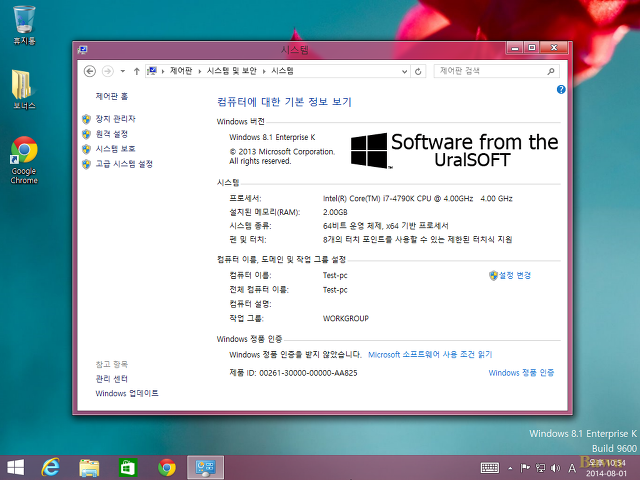Screen dimensions: 640x480
Task: Select product ID 00261-30000-00000-AA825 text
Action: [x=308, y=373]
